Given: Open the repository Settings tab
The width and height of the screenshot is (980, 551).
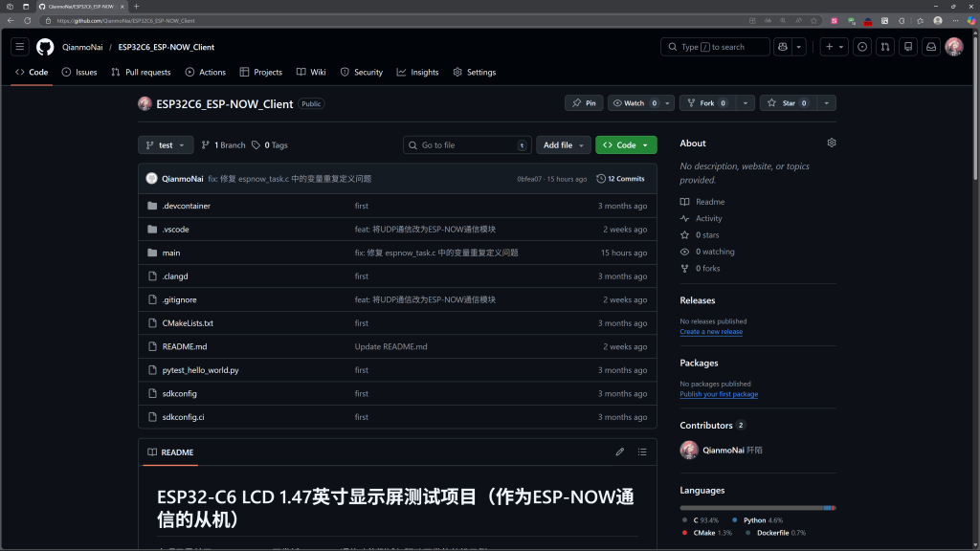Looking at the screenshot, I should [475, 73].
